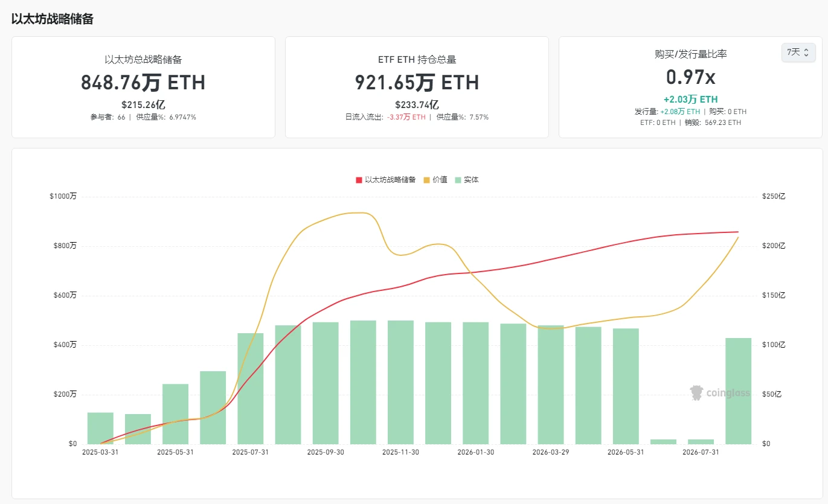Click the -3.37万 ETH daily flow value
This screenshot has height=504, width=828.
406,117
